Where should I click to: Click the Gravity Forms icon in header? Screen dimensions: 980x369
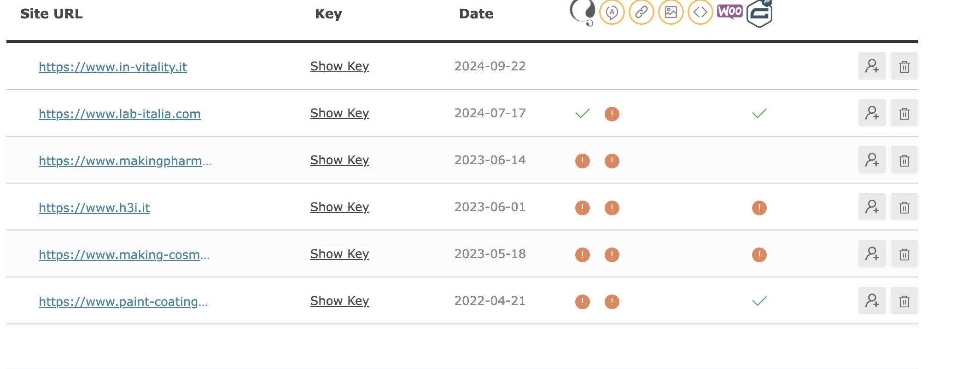pos(759,13)
